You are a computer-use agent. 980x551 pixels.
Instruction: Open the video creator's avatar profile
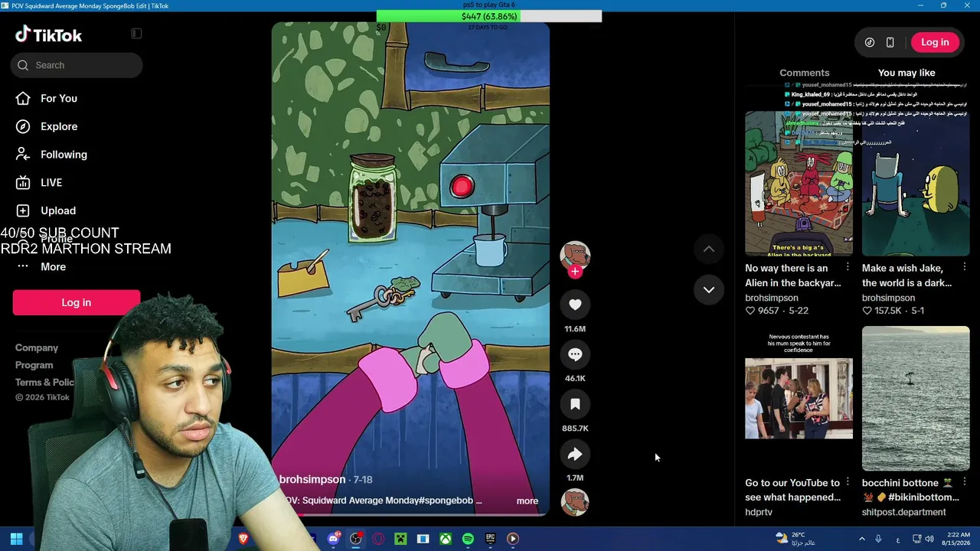tap(575, 256)
